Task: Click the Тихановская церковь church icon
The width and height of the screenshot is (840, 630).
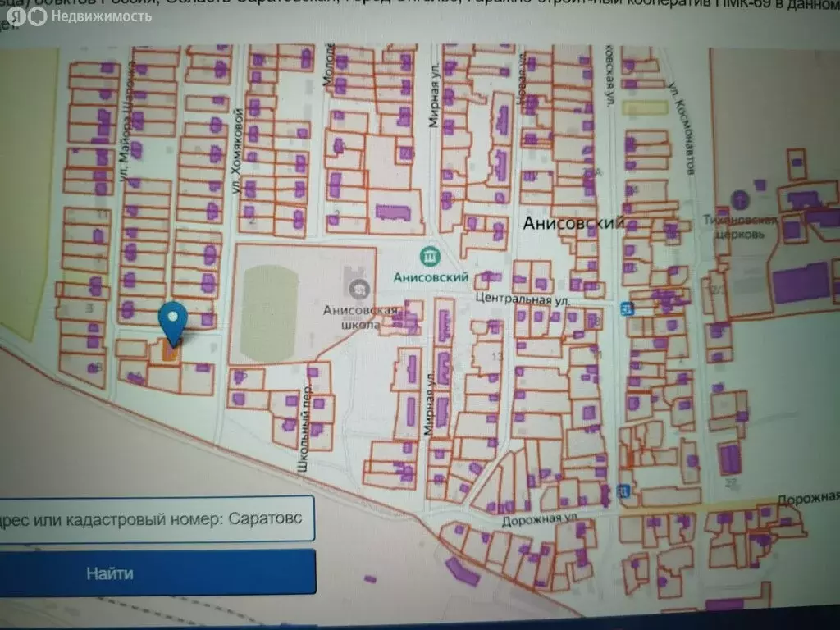Action: pos(740,202)
